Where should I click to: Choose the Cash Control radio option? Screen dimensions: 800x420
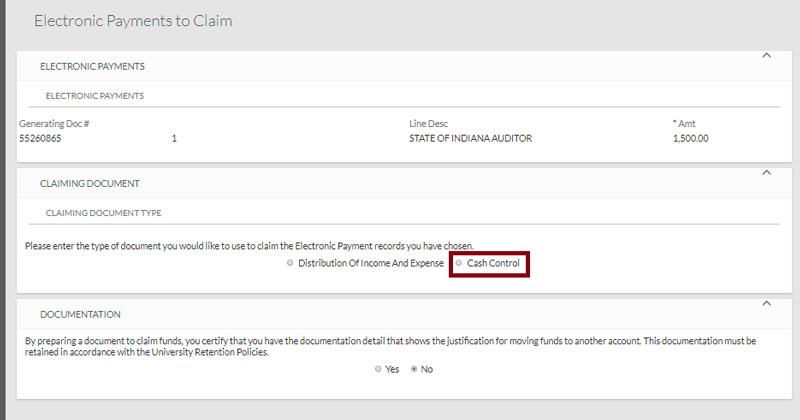[x=459, y=263]
